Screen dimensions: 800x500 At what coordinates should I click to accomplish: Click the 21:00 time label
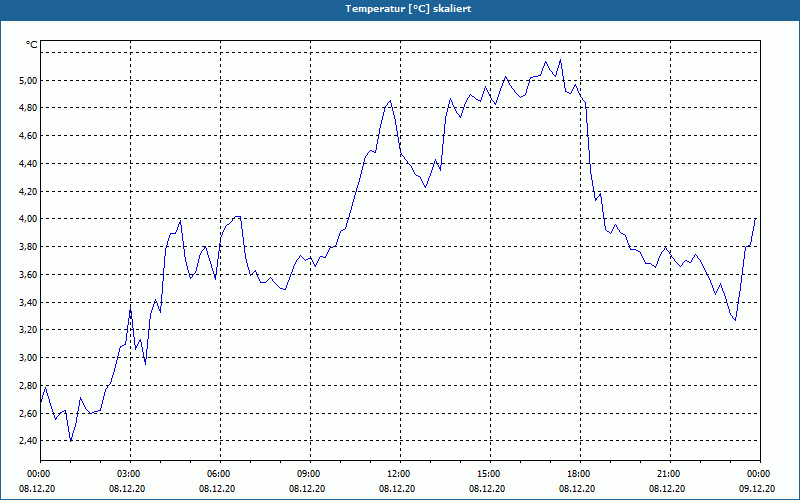click(670, 474)
